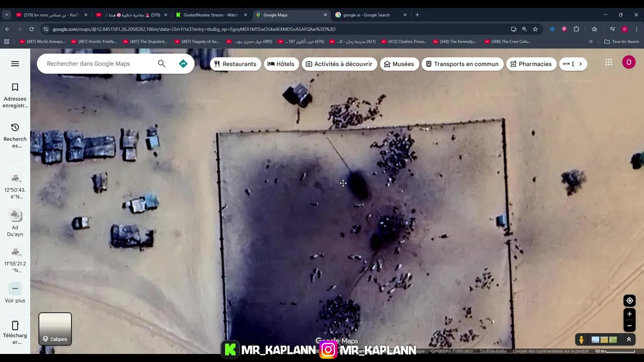
Task: Open The Kennedy... bookmark
Action: coord(455,42)
